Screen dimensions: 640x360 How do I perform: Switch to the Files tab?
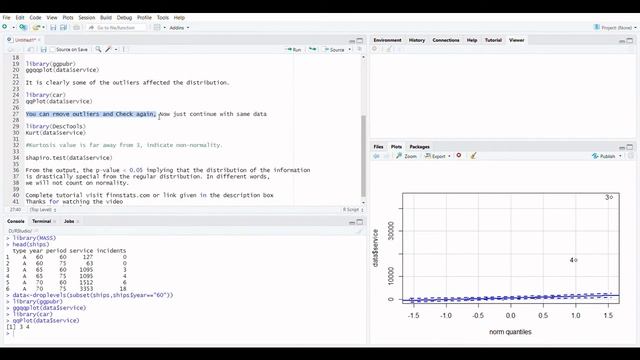pyautogui.click(x=378, y=147)
